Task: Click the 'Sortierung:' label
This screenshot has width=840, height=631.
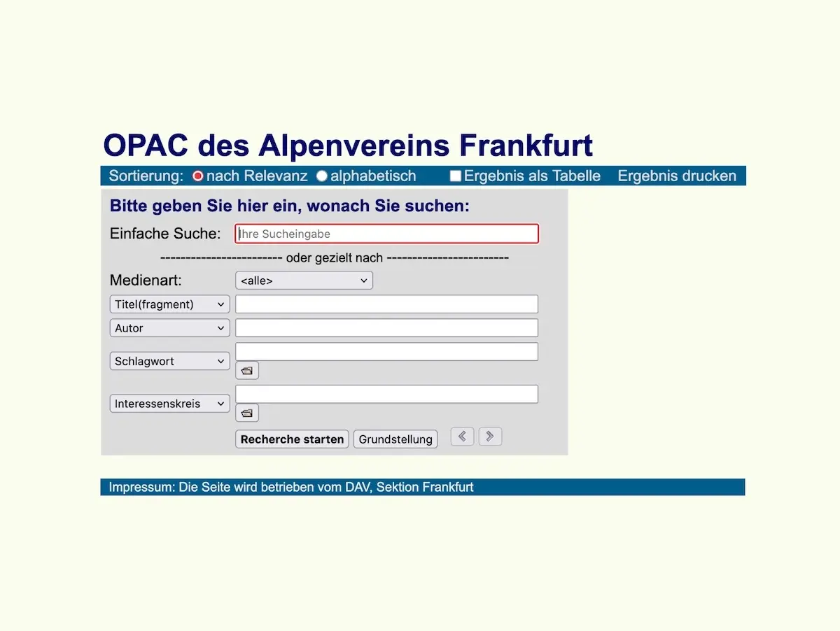Action: [x=146, y=176]
